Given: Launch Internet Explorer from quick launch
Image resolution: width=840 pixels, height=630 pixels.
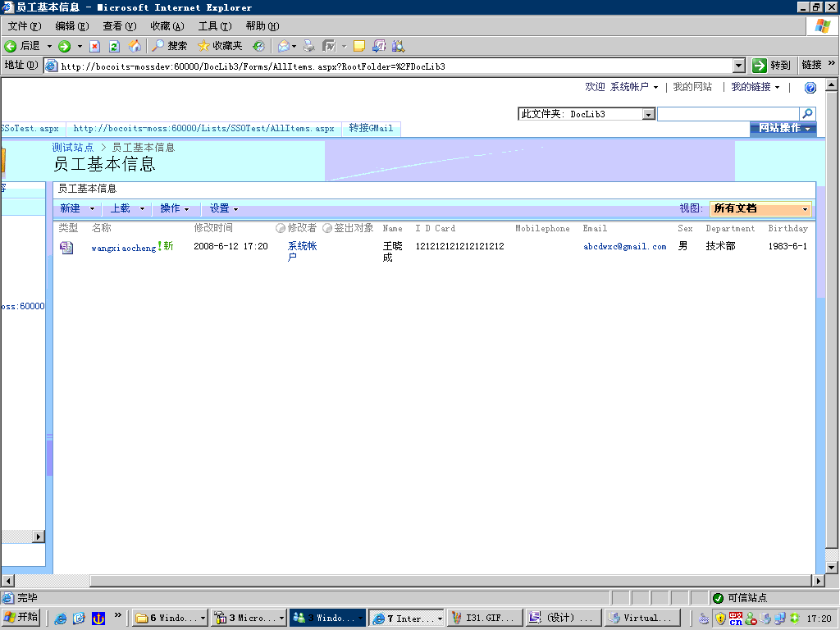Looking at the screenshot, I should coord(61,619).
